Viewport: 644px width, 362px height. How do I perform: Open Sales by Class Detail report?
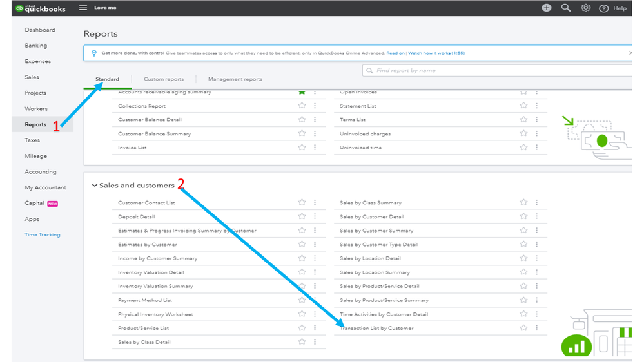[144, 342]
